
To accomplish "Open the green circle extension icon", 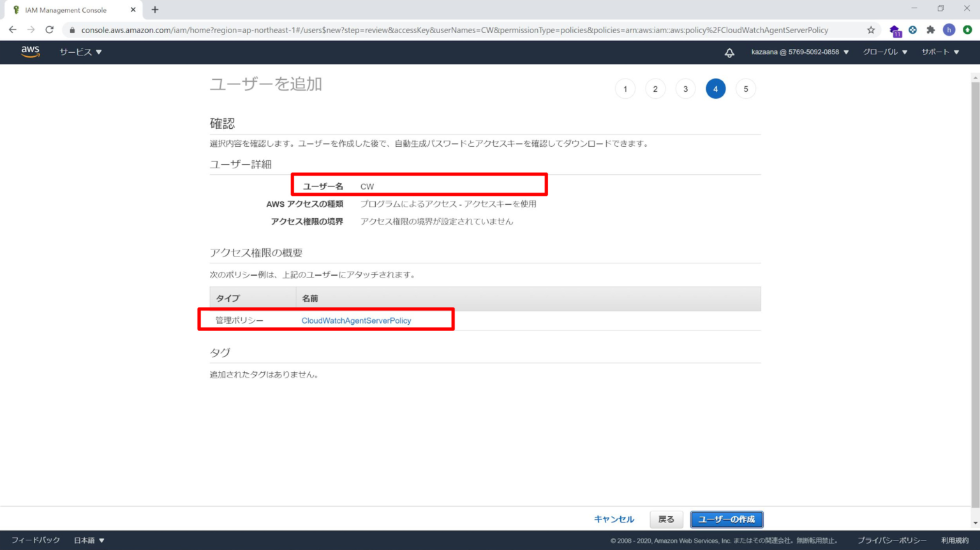I will [x=967, y=30].
